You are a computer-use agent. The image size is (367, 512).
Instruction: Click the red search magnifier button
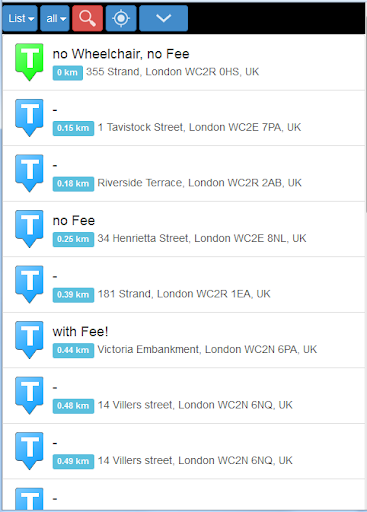87,18
